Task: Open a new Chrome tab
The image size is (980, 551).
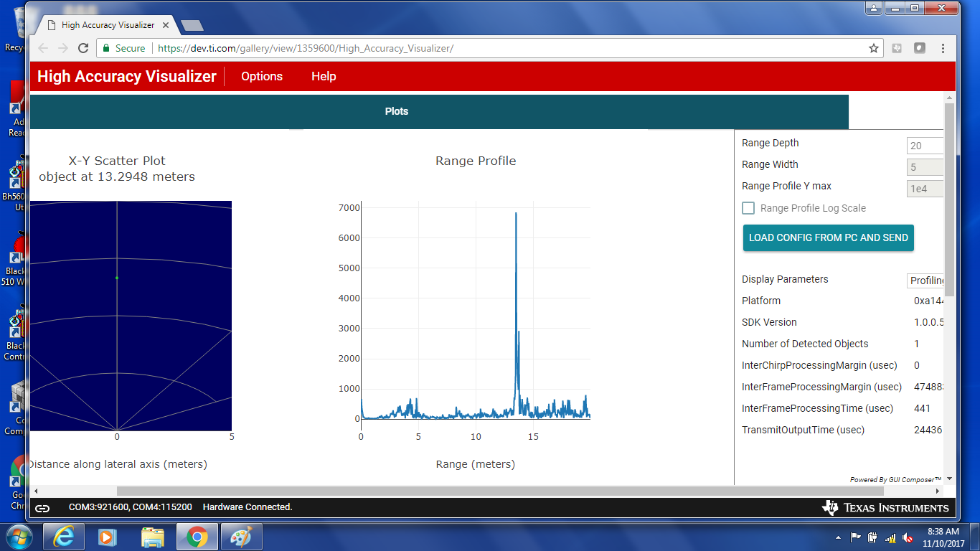Action: tap(192, 26)
